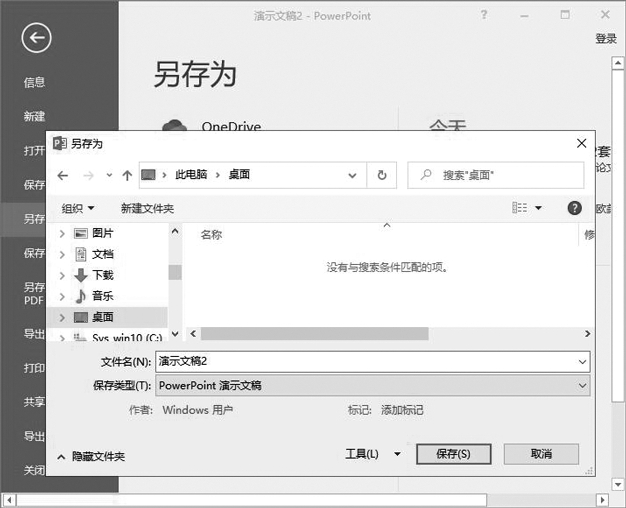Click the search magnifier icon
The height and width of the screenshot is (508, 626).
tap(426, 175)
